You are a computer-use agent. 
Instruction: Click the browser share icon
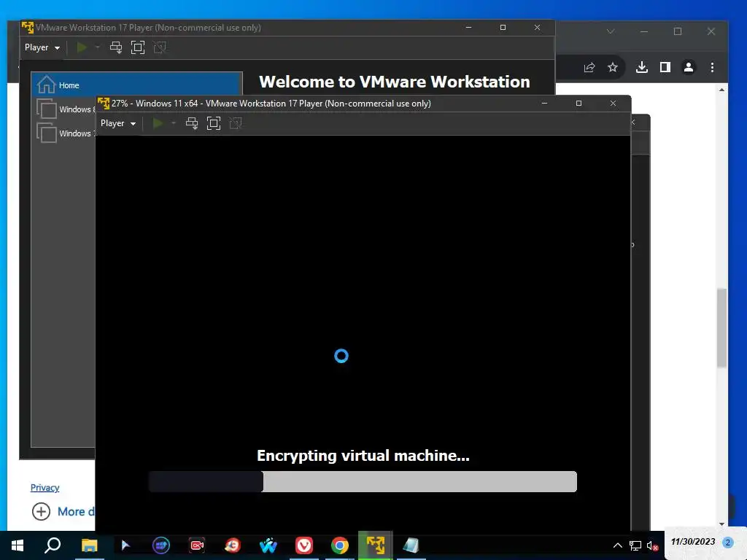click(x=589, y=68)
